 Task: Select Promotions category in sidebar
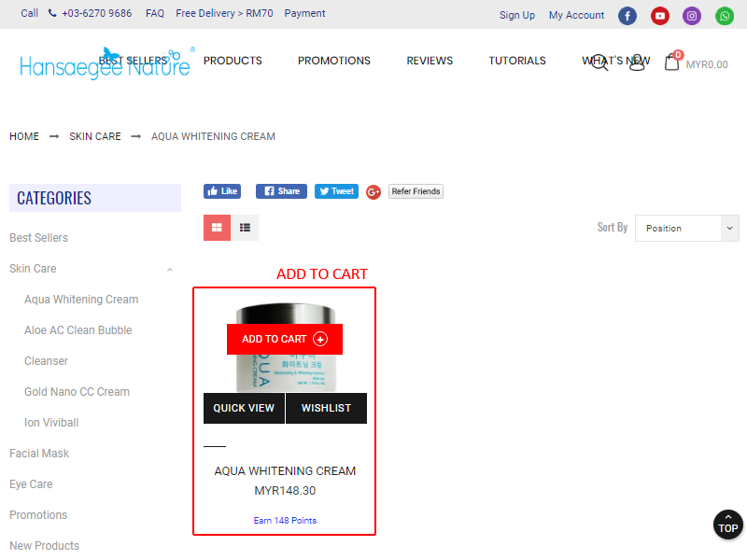38,515
